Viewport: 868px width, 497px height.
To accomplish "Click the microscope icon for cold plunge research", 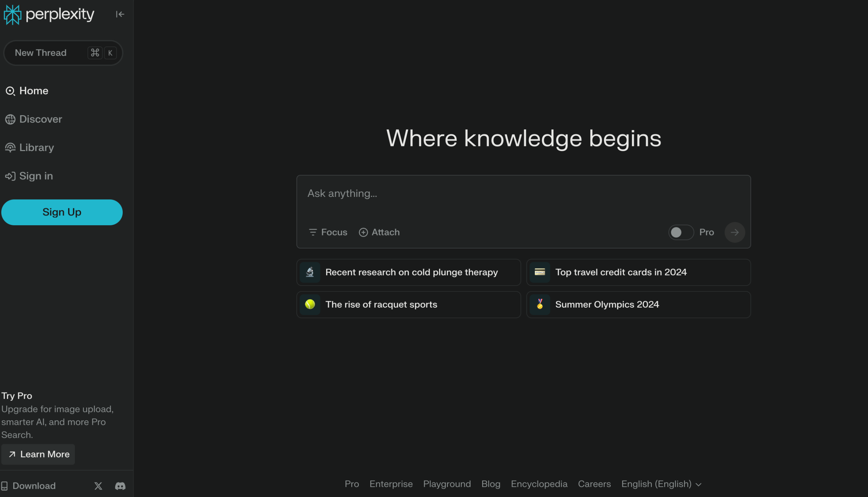I will (310, 272).
